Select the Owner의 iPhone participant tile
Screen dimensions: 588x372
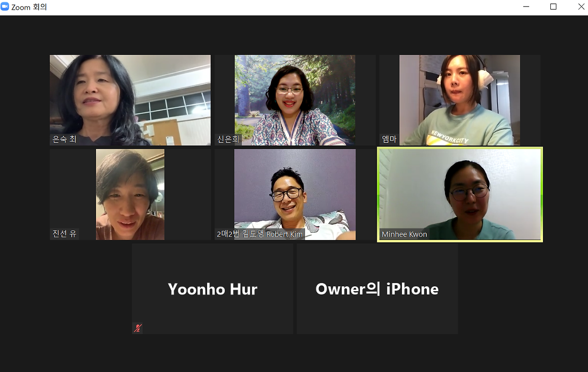377,289
